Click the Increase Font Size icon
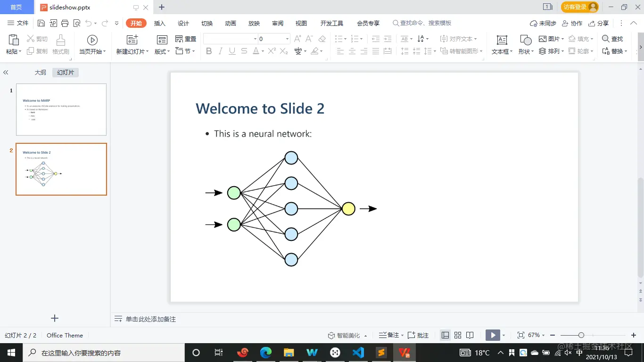 (x=297, y=39)
